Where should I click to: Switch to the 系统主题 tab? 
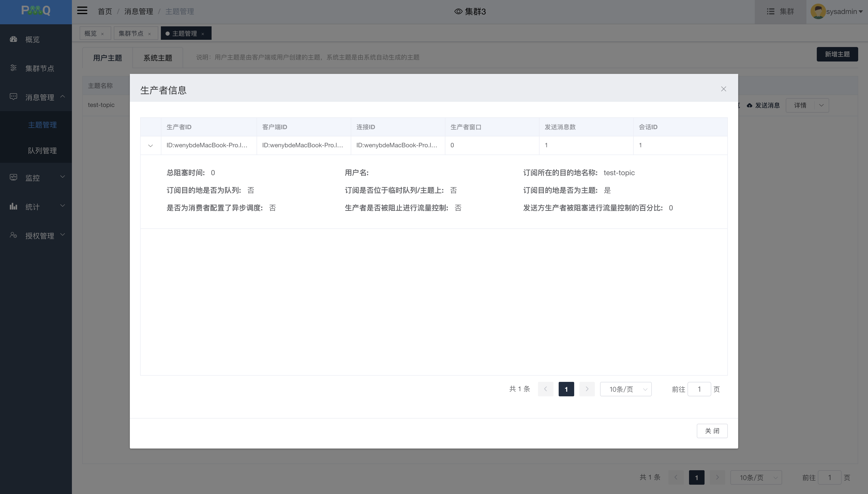pyautogui.click(x=158, y=58)
